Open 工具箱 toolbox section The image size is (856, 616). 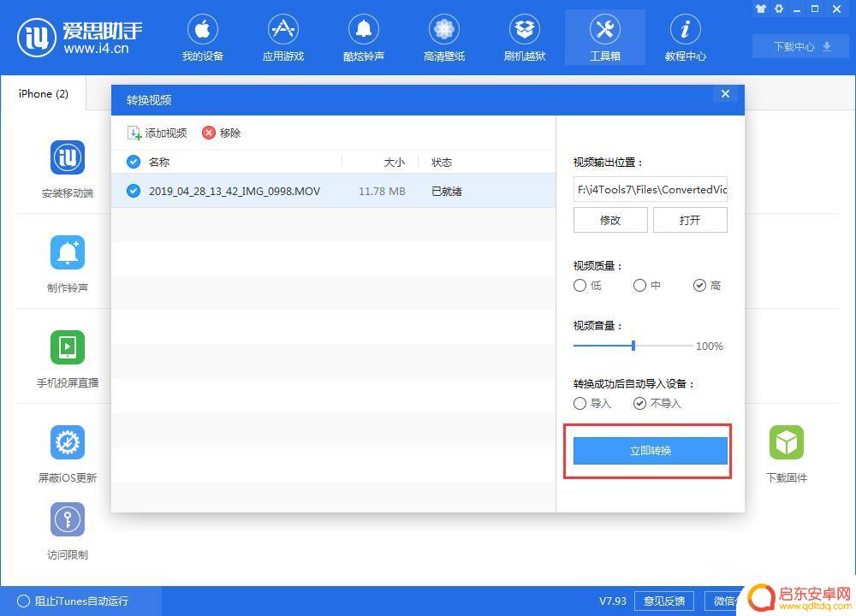point(605,38)
